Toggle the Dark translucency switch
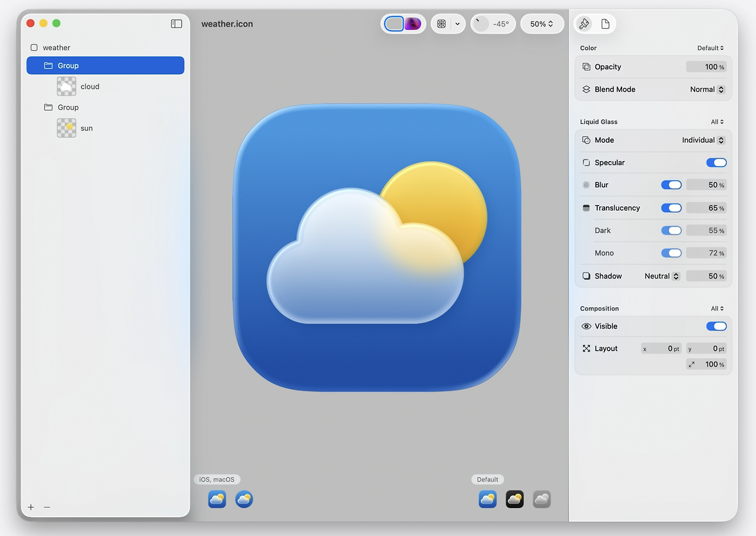Image resolution: width=756 pixels, height=536 pixels. (672, 230)
